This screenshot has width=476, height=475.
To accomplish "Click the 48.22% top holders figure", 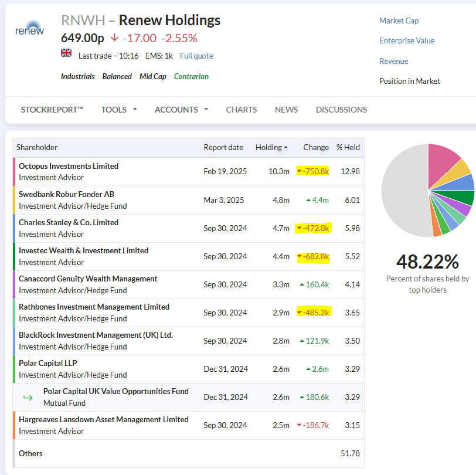I will pyautogui.click(x=427, y=262).
